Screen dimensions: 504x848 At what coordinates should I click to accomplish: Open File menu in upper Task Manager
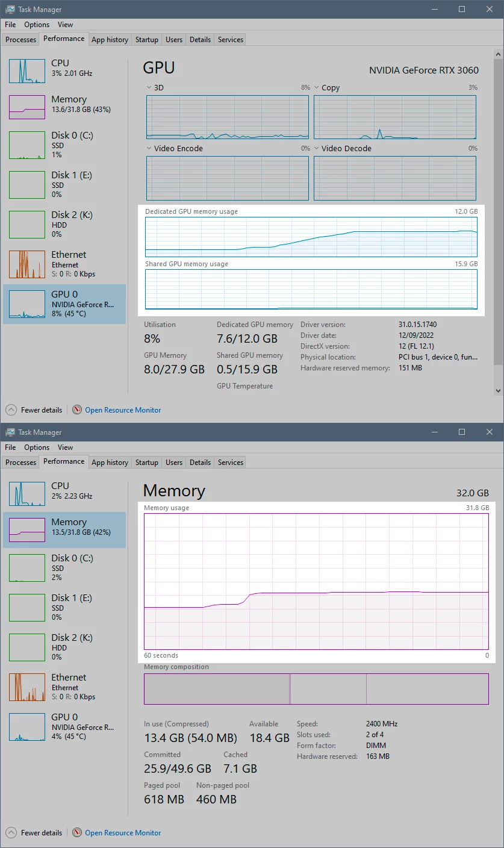[10, 25]
